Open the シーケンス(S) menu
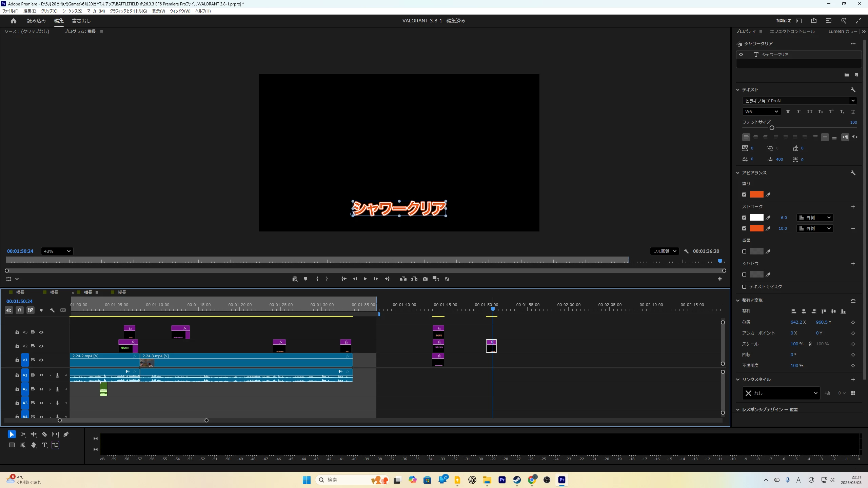Screen dimensions: 868x488 pyautogui.click(x=72, y=11)
